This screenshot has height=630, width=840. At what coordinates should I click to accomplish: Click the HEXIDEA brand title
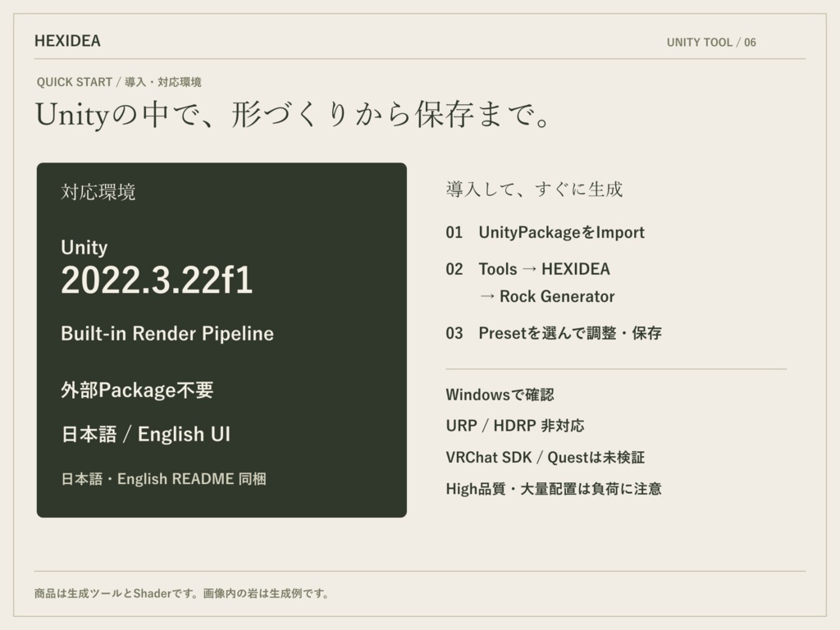(67, 41)
